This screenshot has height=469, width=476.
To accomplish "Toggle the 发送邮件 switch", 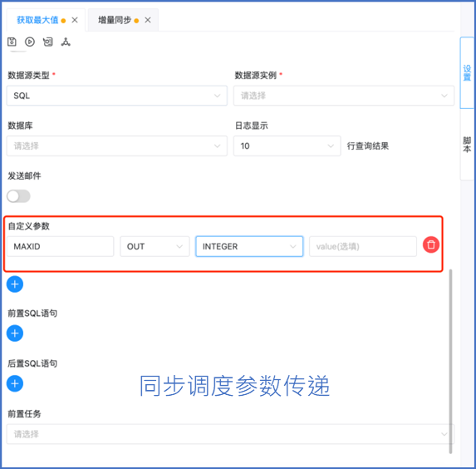I will pyautogui.click(x=18, y=196).
